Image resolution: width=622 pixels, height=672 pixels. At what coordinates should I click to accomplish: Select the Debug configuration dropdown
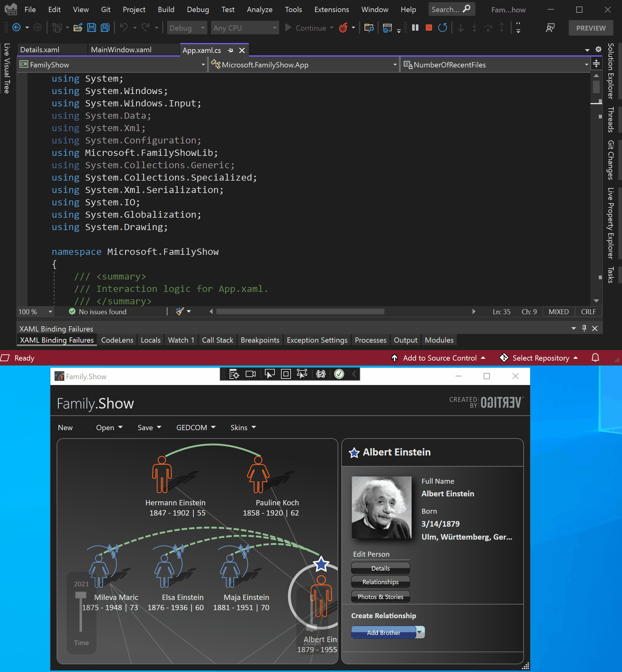pyautogui.click(x=187, y=28)
